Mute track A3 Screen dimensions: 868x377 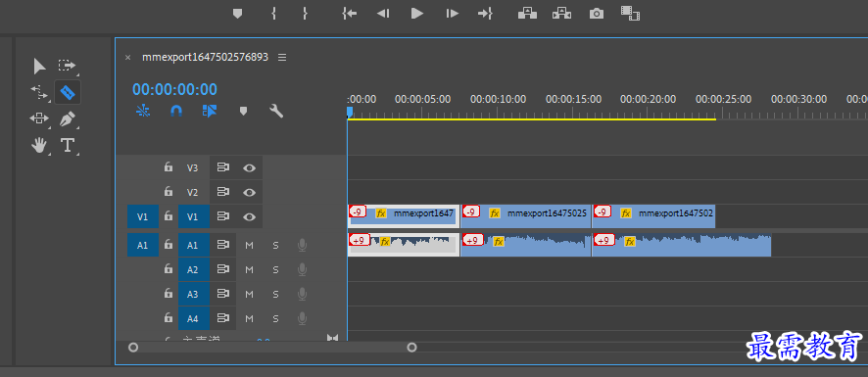click(249, 294)
